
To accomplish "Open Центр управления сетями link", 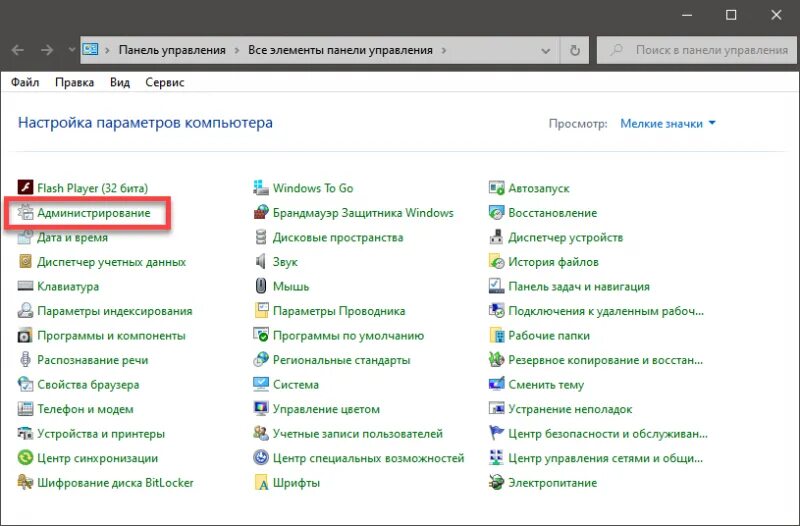I will pyautogui.click(x=606, y=458).
